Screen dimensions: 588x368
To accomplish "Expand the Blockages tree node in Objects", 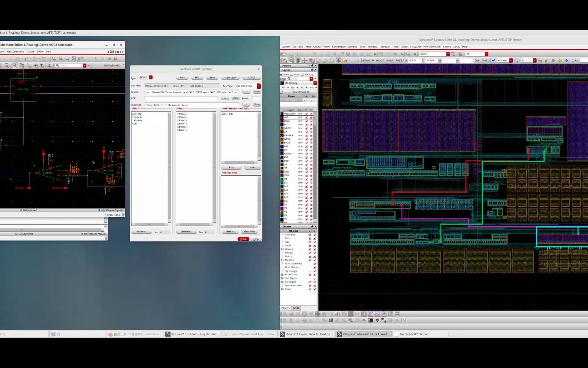I will click(282, 282).
